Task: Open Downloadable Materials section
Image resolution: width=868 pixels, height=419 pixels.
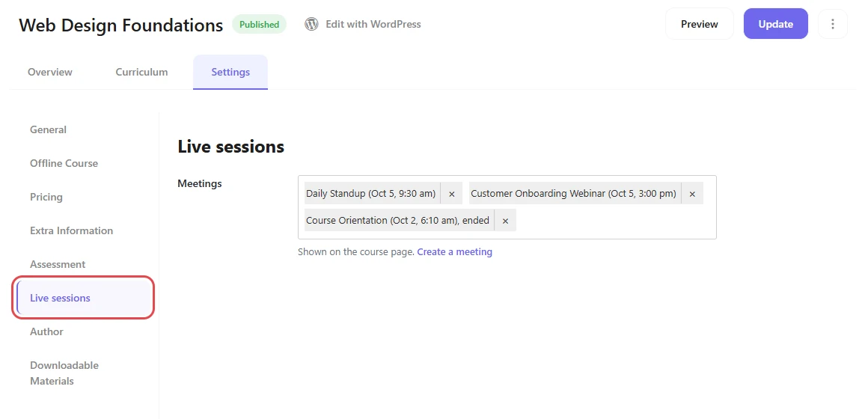Action: coord(64,373)
